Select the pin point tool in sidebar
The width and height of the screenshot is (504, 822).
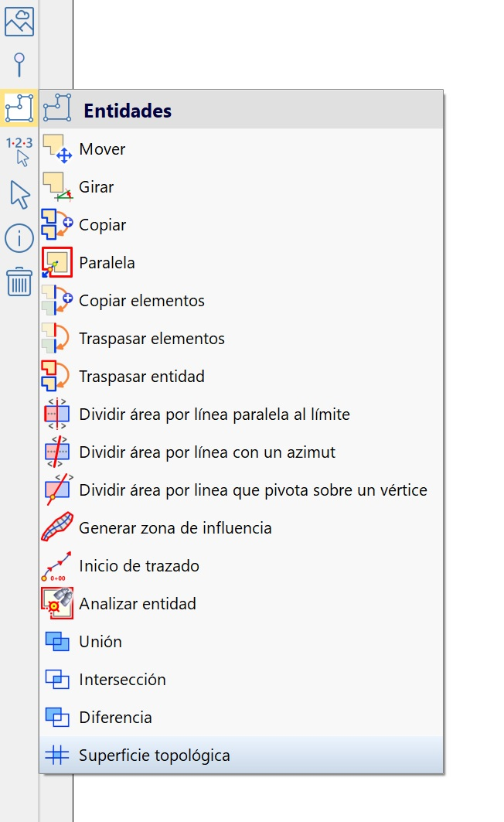tap(19, 64)
